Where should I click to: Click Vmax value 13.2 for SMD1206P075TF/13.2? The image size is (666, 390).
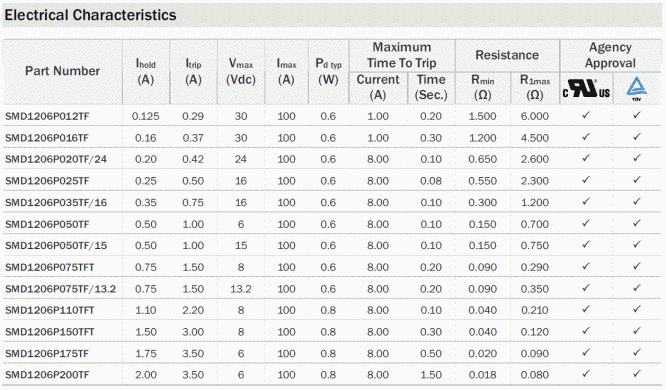[241, 289]
